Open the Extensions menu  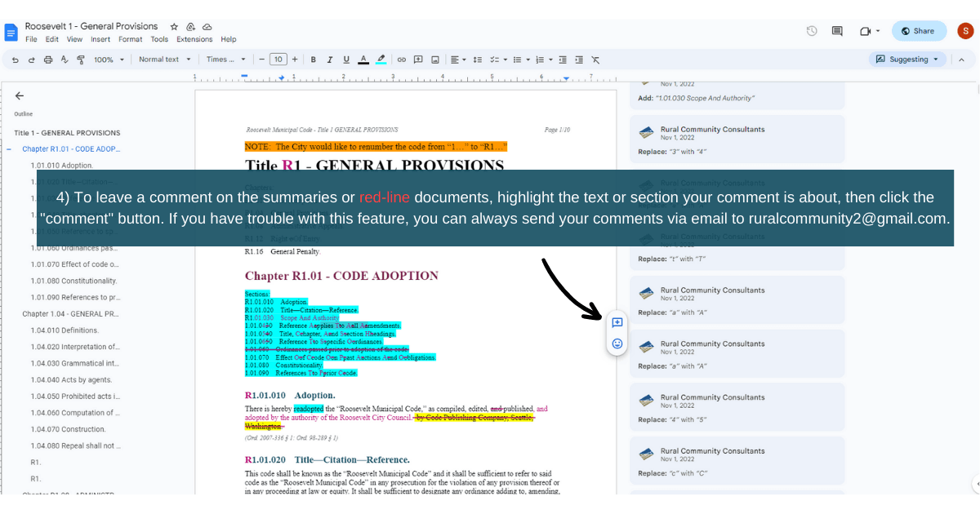point(194,38)
